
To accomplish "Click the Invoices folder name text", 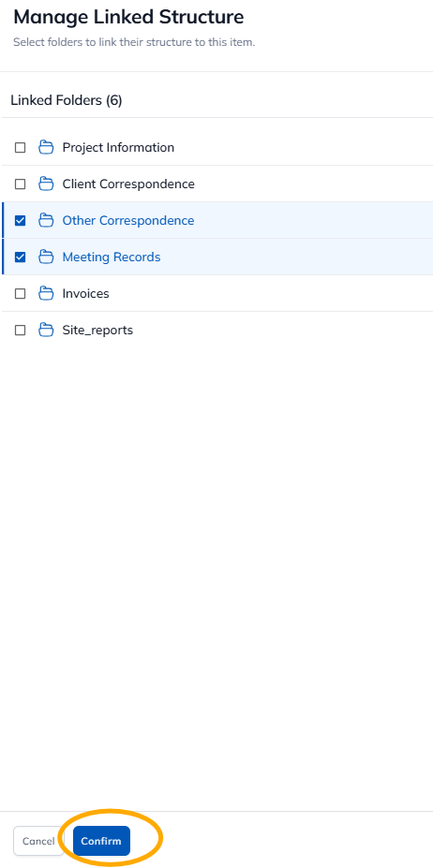I will (x=86, y=293).
